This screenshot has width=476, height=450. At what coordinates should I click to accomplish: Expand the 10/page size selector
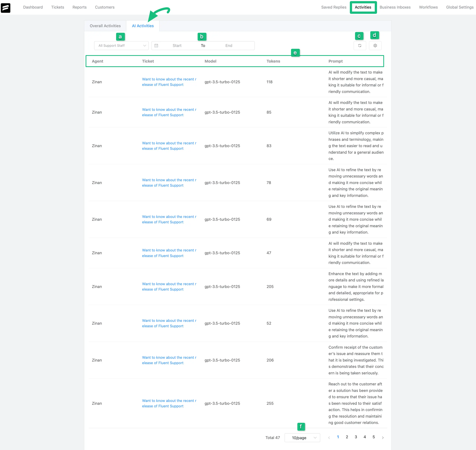[302, 438]
